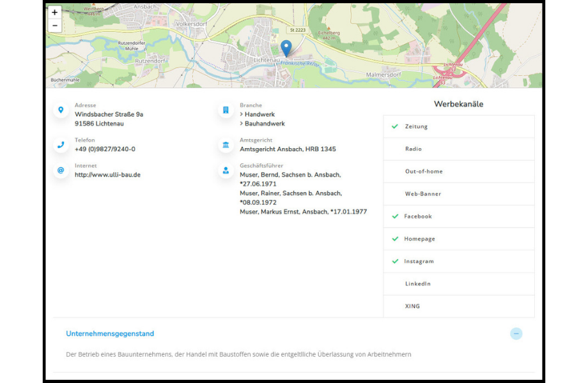Click the Werbekanäle heading

coord(459,104)
